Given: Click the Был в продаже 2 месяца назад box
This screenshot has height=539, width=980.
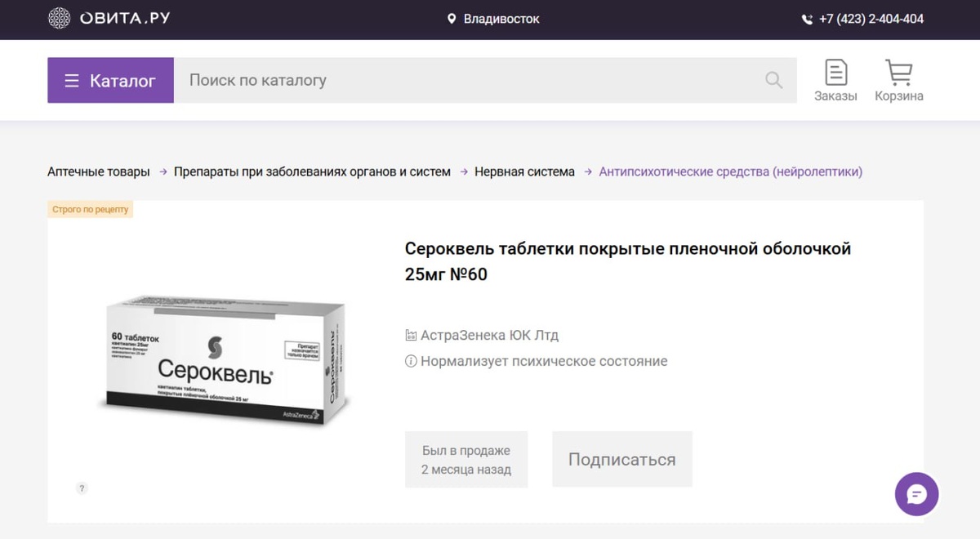Looking at the screenshot, I should tap(466, 460).
